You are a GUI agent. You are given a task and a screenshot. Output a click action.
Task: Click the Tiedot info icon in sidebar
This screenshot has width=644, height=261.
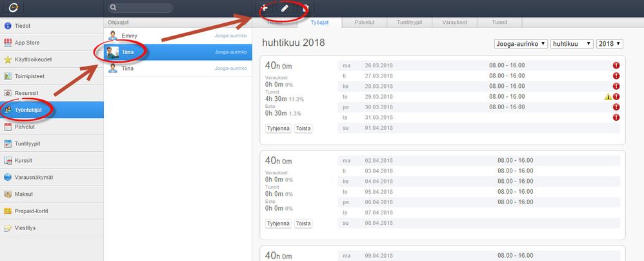pos(7,26)
